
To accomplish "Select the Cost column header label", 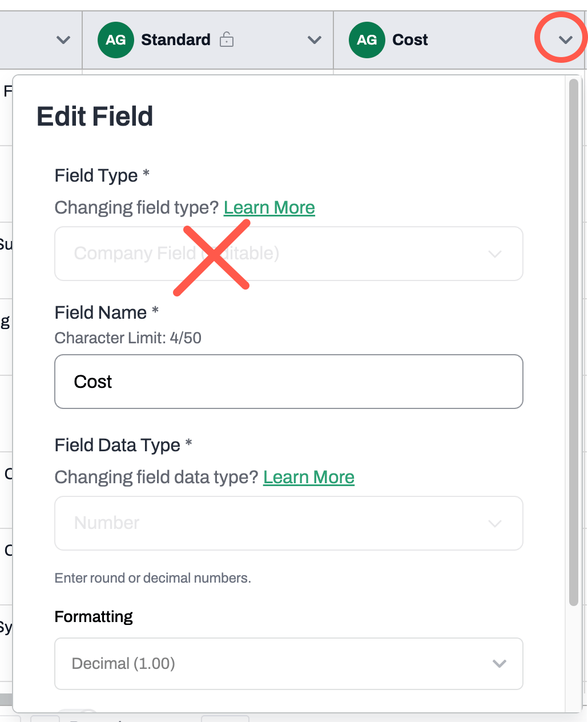I will (x=410, y=40).
